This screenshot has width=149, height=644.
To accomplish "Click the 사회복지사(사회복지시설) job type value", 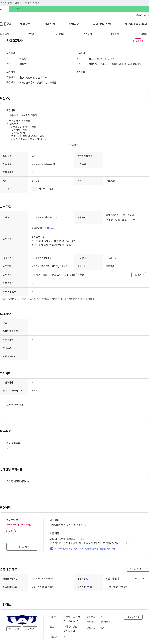I will click(43, 164).
